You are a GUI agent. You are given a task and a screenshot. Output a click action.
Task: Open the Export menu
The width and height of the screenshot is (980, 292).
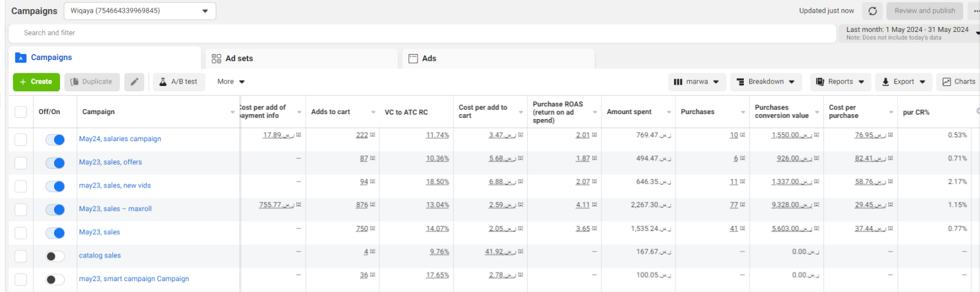[903, 82]
